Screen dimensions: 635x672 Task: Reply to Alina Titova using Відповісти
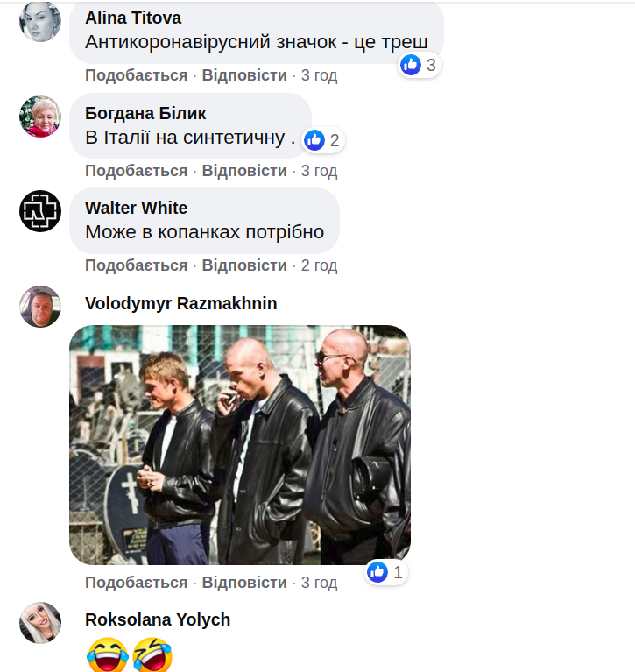(244, 75)
